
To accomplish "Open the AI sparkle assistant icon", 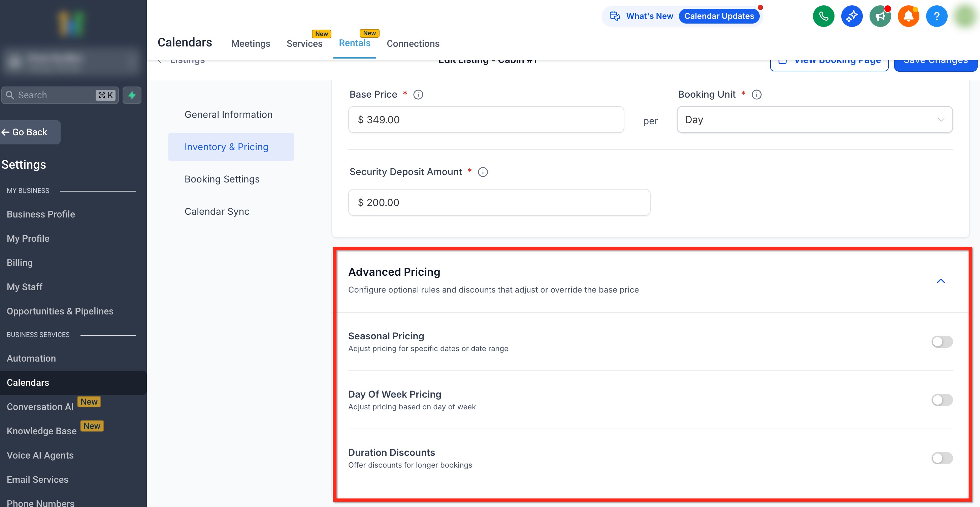I will [x=851, y=16].
